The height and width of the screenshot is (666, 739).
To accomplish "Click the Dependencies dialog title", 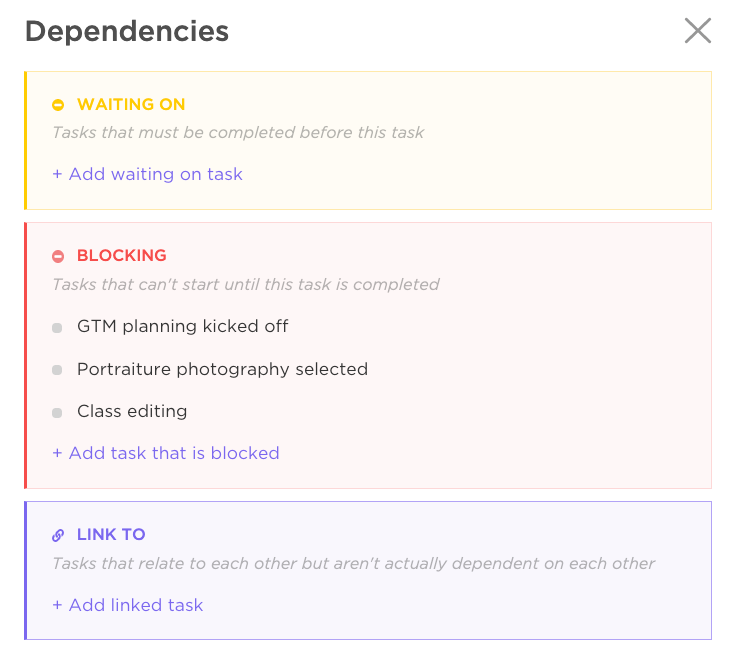I will (x=127, y=32).
